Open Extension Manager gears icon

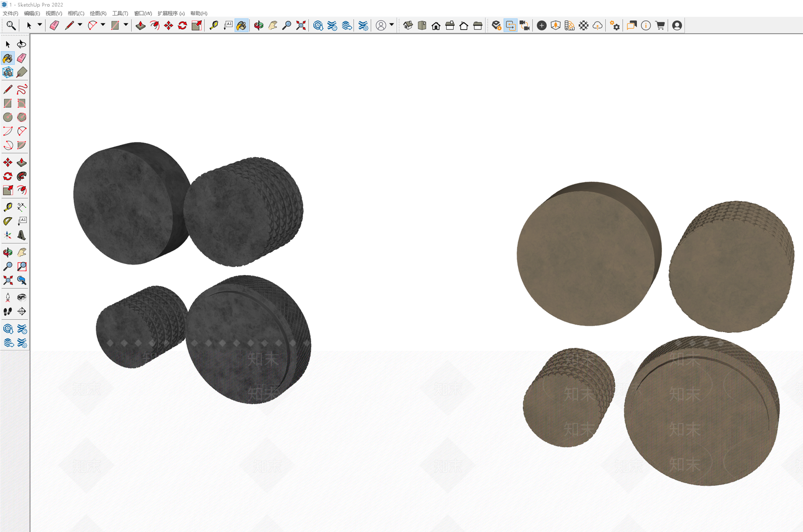[615, 25]
